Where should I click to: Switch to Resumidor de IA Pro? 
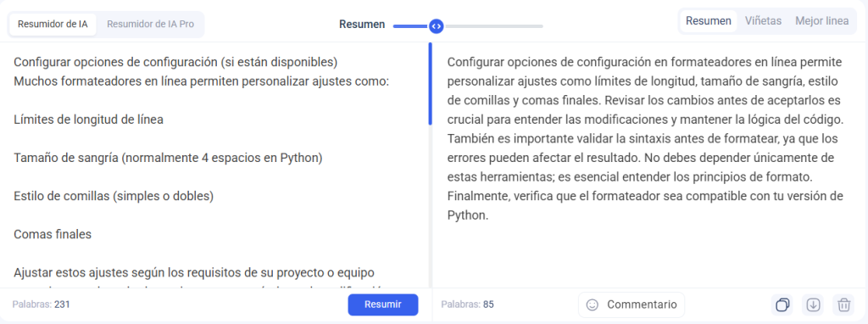tap(151, 25)
